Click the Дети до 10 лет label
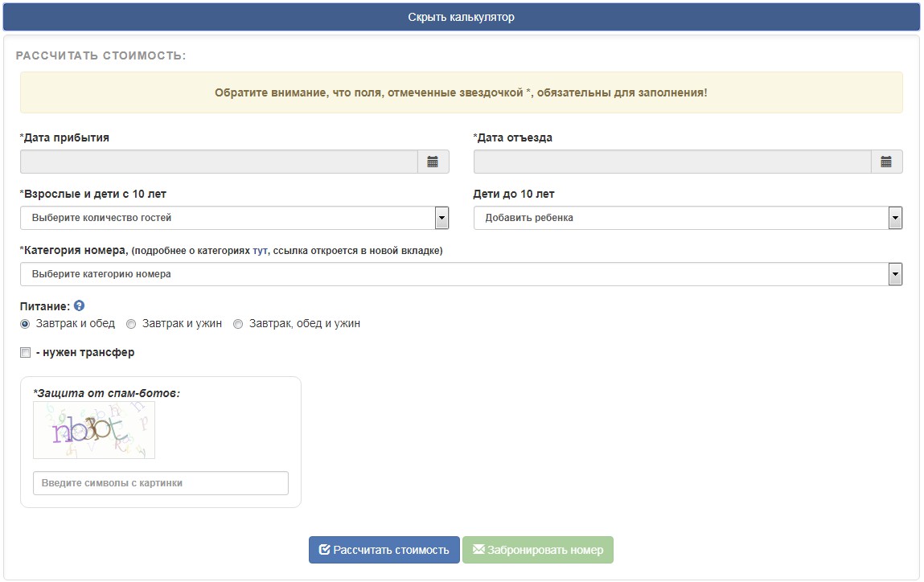924x582 pixels. point(514,194)
